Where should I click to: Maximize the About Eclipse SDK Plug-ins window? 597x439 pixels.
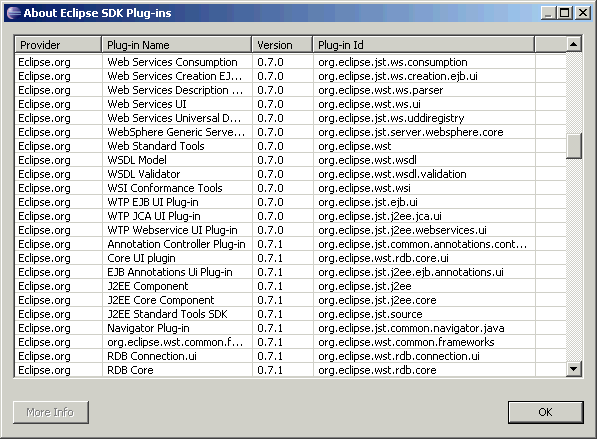coord(565,13)
